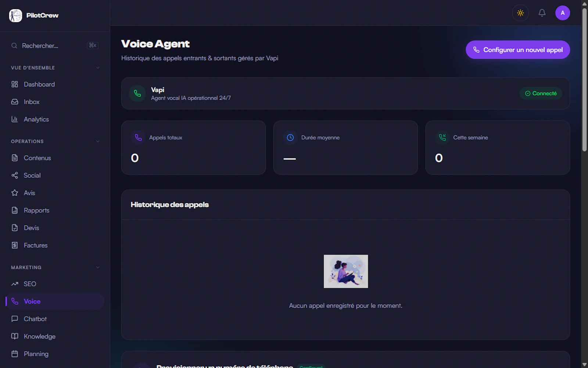
Task: Open the Planning page
Action: (55, 354)
